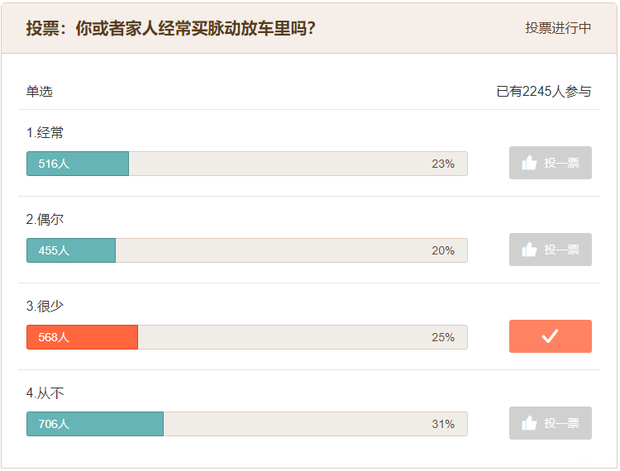Image resolution: width=620 pixels, height=471 pixels.
Task: Click the orange checkmark button for 很少
Action: (x=550, y=337)
